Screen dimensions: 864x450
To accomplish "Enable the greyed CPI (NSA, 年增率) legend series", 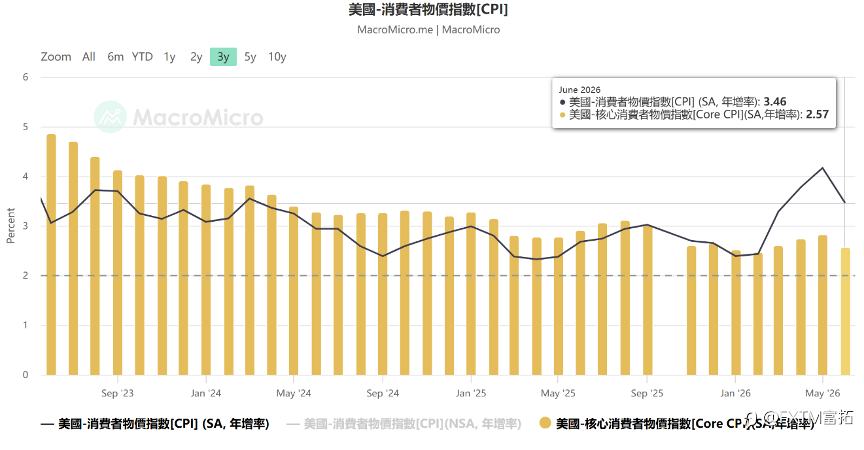I will 404,424.
